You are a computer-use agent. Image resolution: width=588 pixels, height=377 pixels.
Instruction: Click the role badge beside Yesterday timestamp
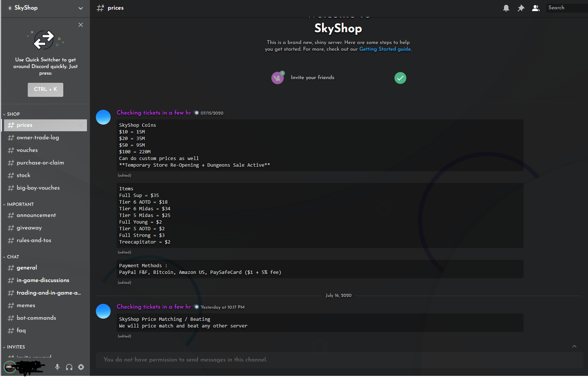(x=196, y=307)
